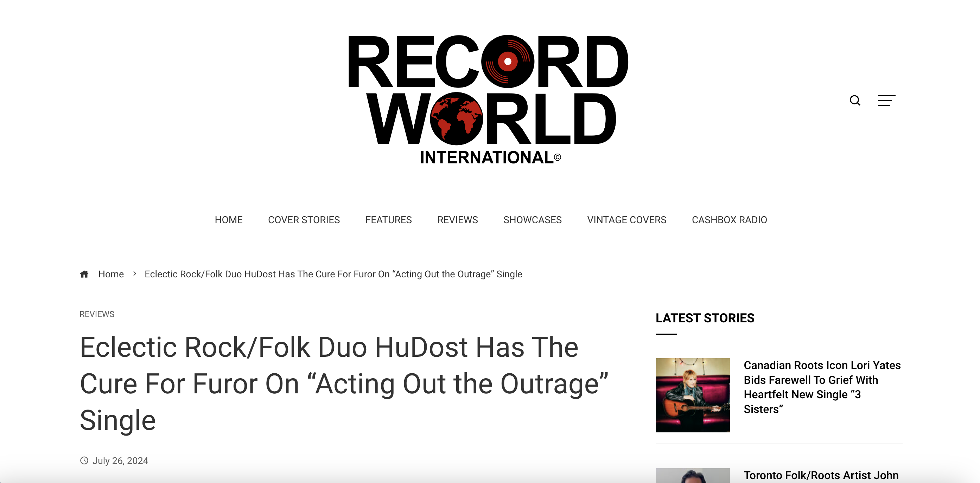Click the HuDost article main headline
980x483 pixels.
coord(344,384)
